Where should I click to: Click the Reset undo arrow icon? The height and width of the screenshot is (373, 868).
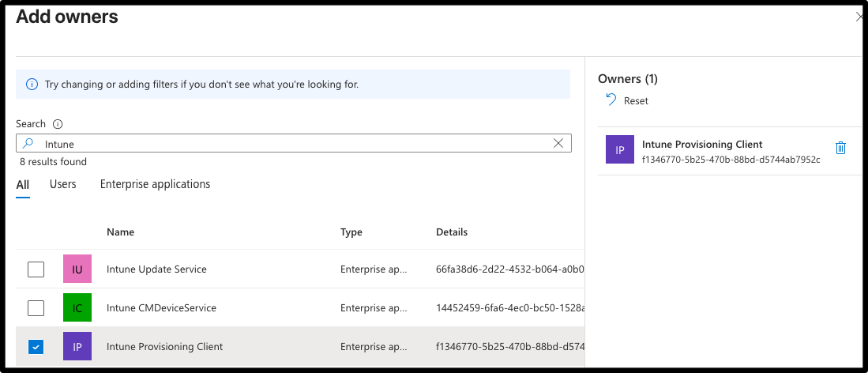coord(611,100)
